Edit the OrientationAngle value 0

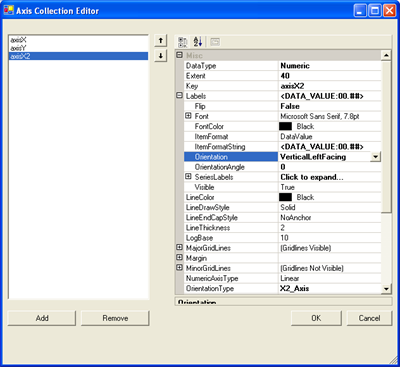(x=330, y=167)
